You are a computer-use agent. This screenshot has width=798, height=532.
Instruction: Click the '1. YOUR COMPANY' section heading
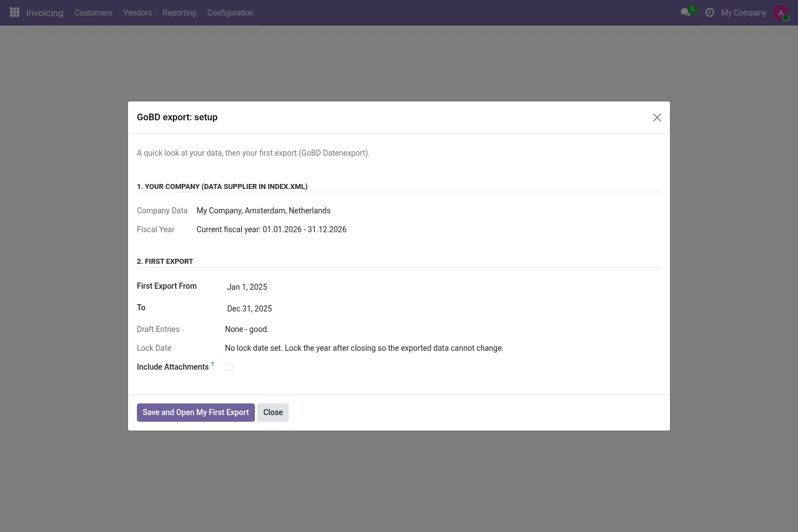click(x=222, y=186)
